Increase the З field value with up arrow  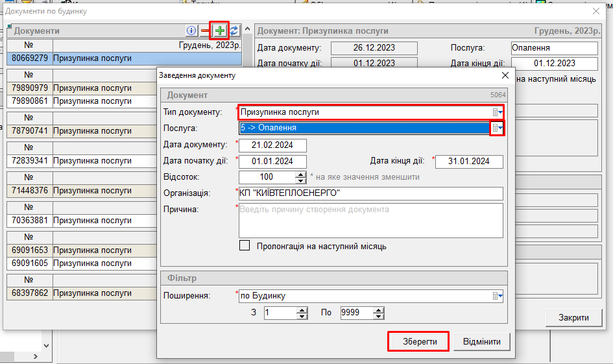[x=302, y=310]
